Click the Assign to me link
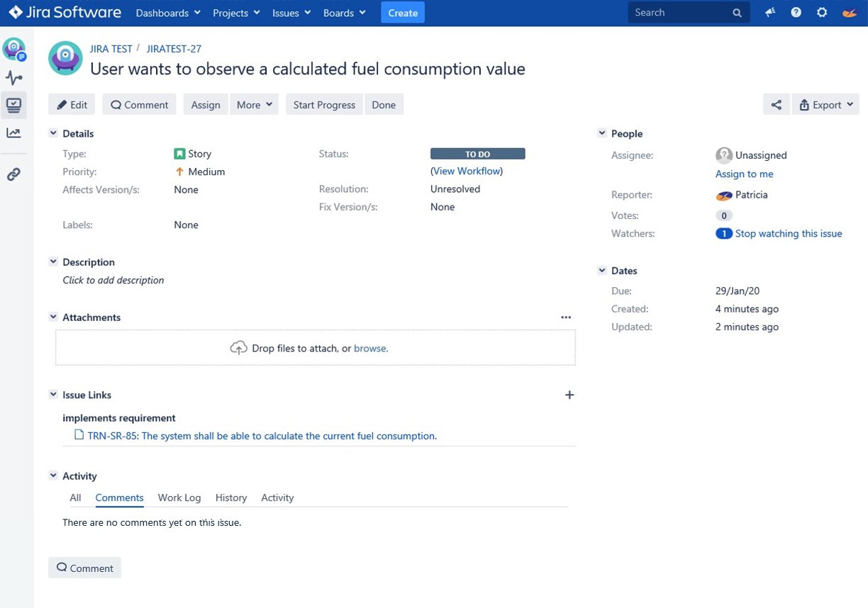Screen dimensions: 868x608 tap(744, 174)
